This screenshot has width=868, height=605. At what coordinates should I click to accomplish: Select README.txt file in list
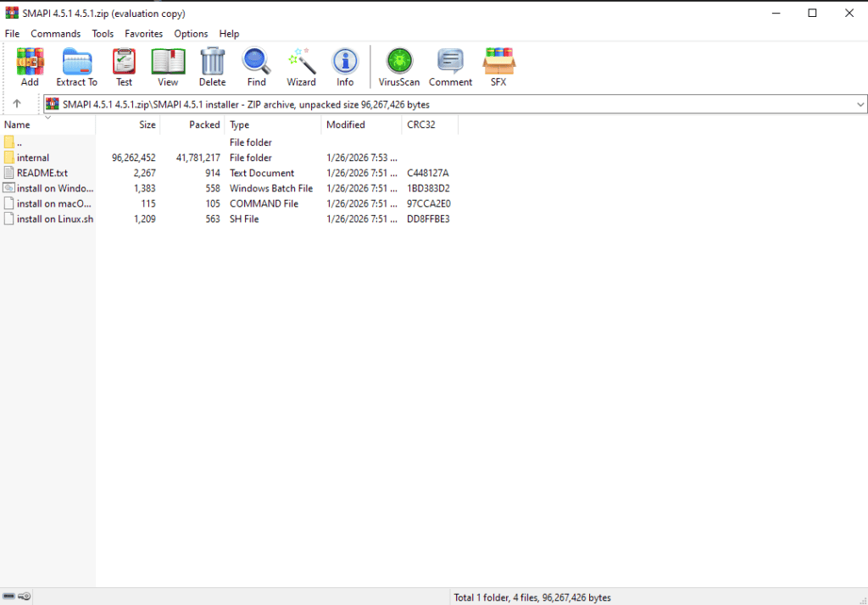[42, 173]
